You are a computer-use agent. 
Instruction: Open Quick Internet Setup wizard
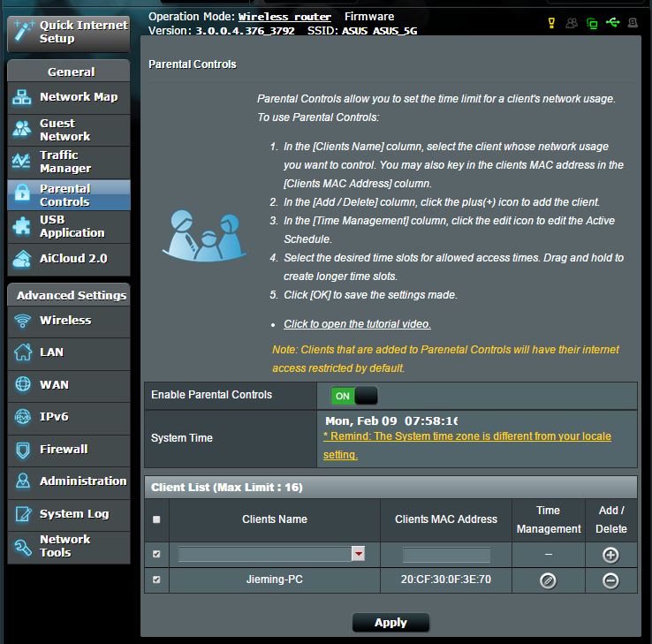(69, 33)
